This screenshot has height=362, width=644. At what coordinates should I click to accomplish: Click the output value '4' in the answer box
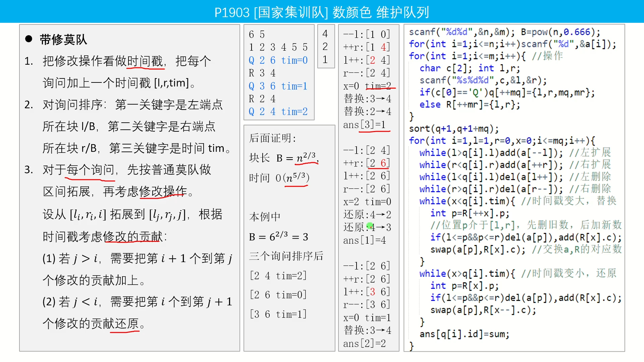pyautogui.click(x=325, y=34)
